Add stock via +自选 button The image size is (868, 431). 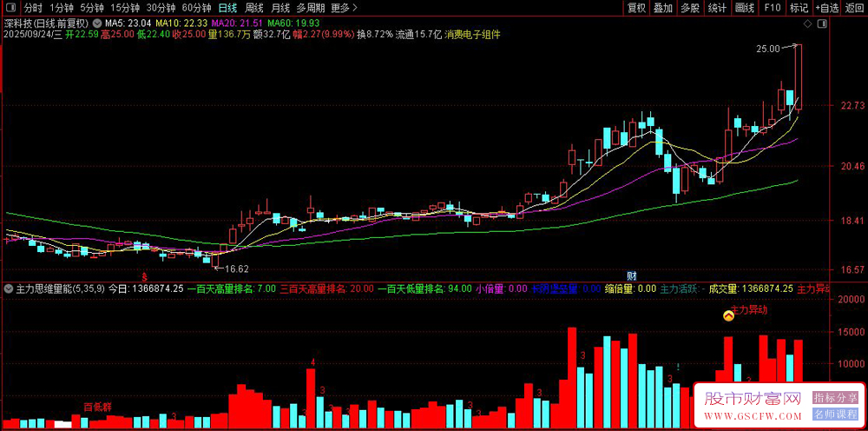827,8
